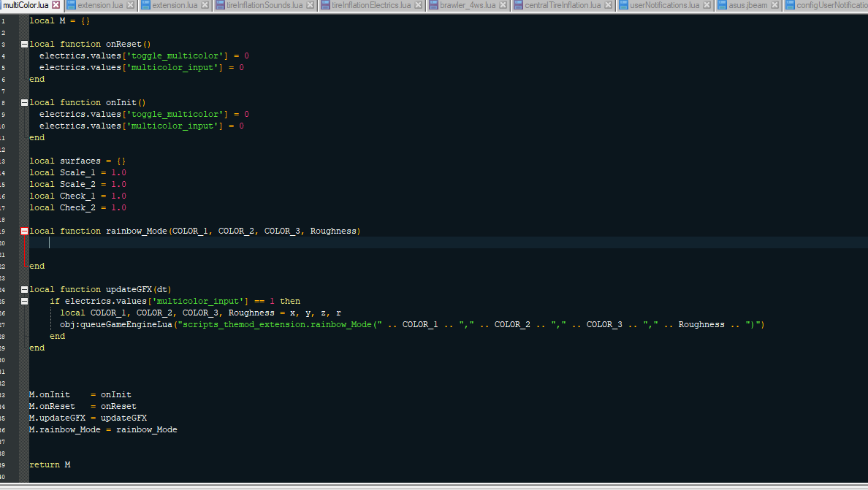Open the centralTireInflation.lua tab
This screenshot has width=868, height=490.
point(563,5)
